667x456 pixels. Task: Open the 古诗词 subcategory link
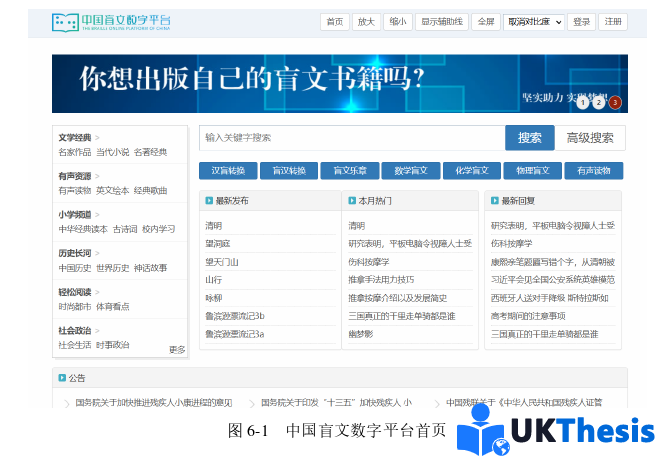pyautogui.click(x=125, y=229)
